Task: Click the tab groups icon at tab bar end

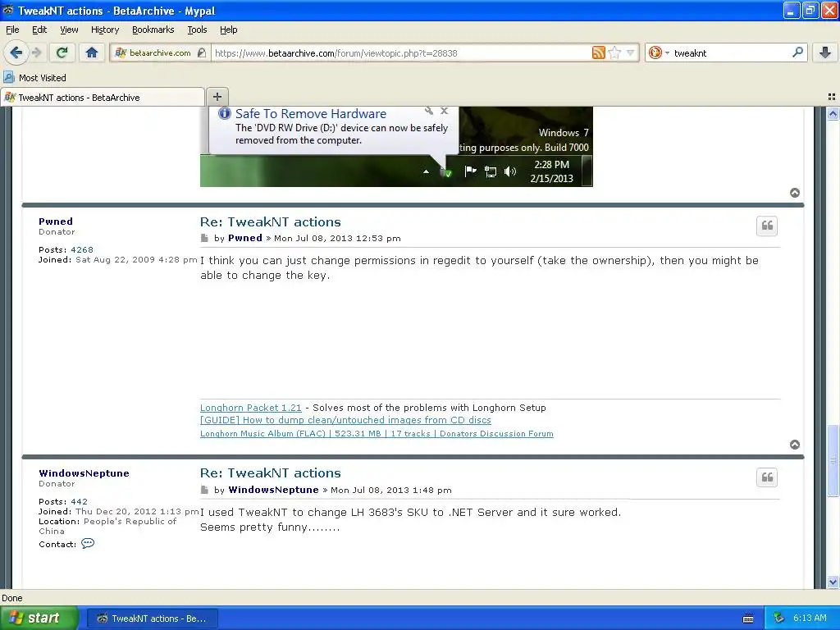Action: tap(832, 97)
